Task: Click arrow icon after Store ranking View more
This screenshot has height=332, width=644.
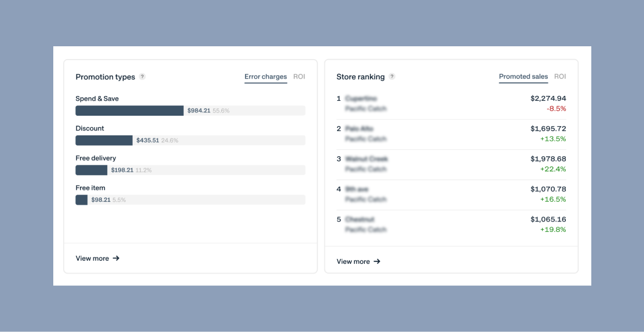Action: click(x=377, y=261)
